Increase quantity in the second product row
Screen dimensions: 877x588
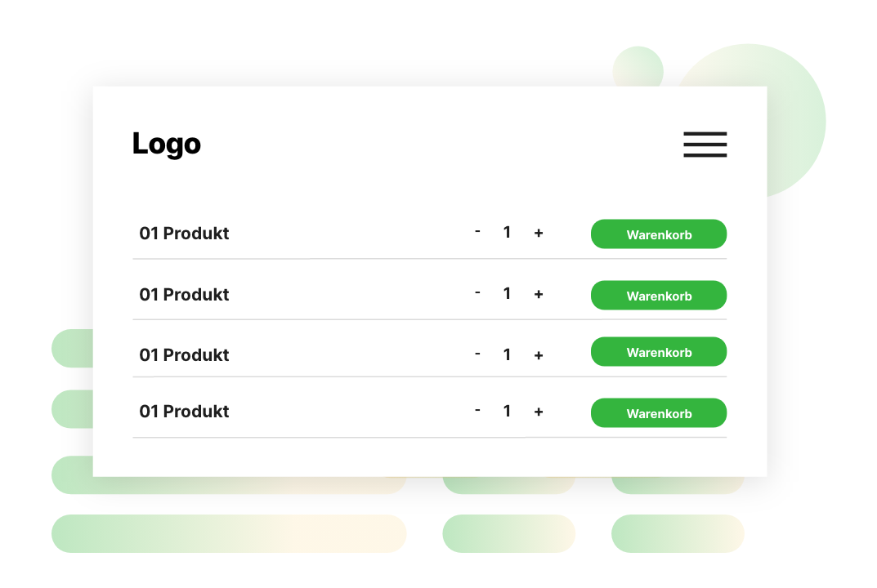[538, 294]
